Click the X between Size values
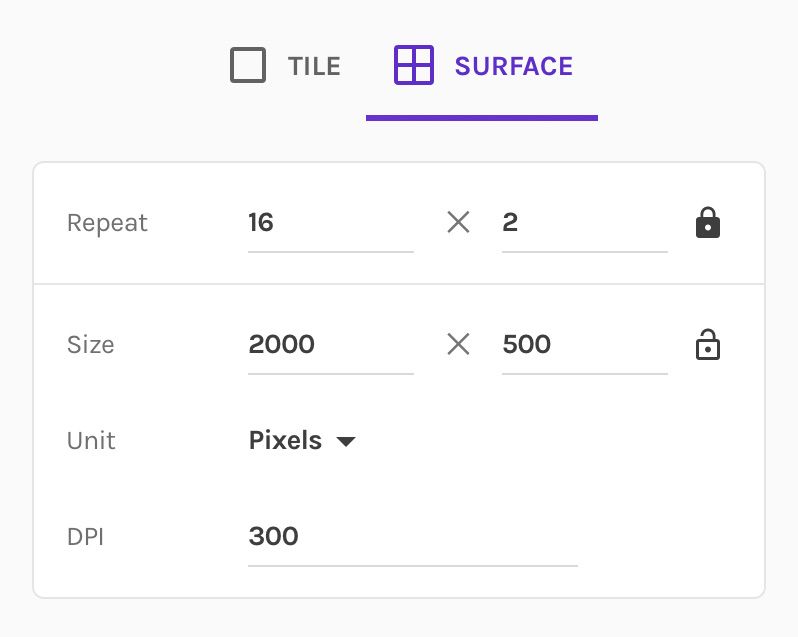This screenshot has width=798, height=637. coord(458,344)
